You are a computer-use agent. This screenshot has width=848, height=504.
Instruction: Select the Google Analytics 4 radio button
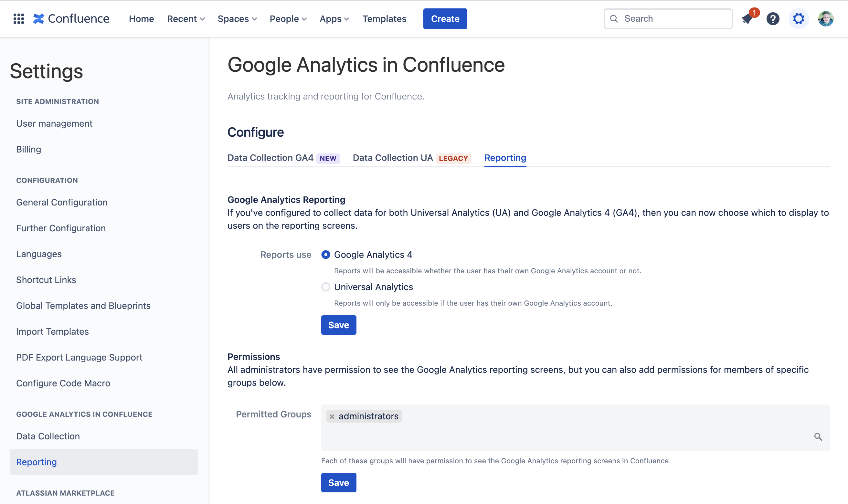pyautogui.click(x=326, y=255)
